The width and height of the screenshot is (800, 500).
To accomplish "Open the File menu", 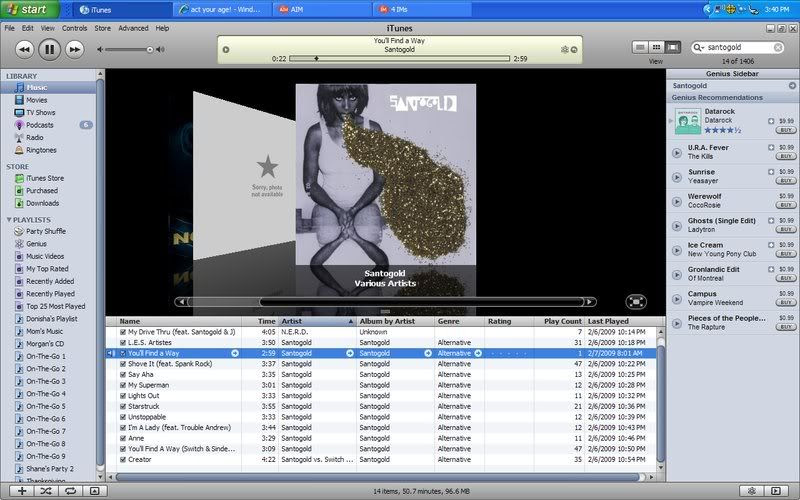I will [x=10, y=28].
